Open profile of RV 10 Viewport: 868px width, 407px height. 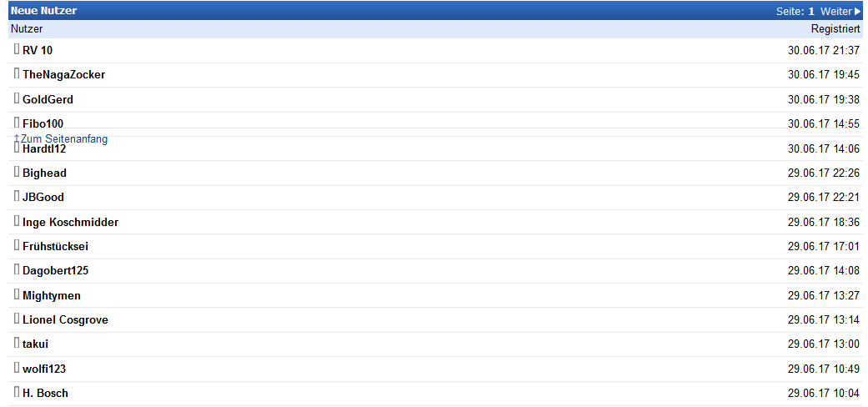pos(38,50)
